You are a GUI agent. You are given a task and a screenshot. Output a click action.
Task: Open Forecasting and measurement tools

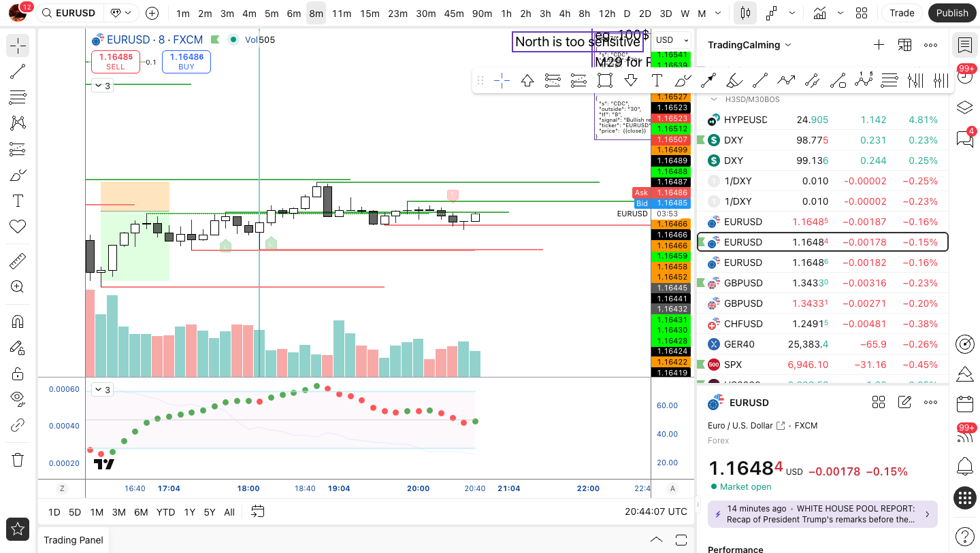18,149
